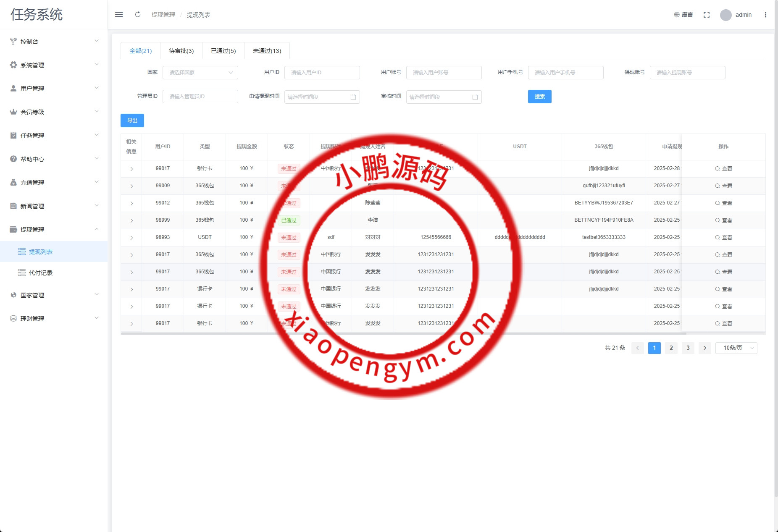Expand the first row for user 99017
Viewport: 778px width, 532px height.
pyautogui.click(x=131, y=168)
